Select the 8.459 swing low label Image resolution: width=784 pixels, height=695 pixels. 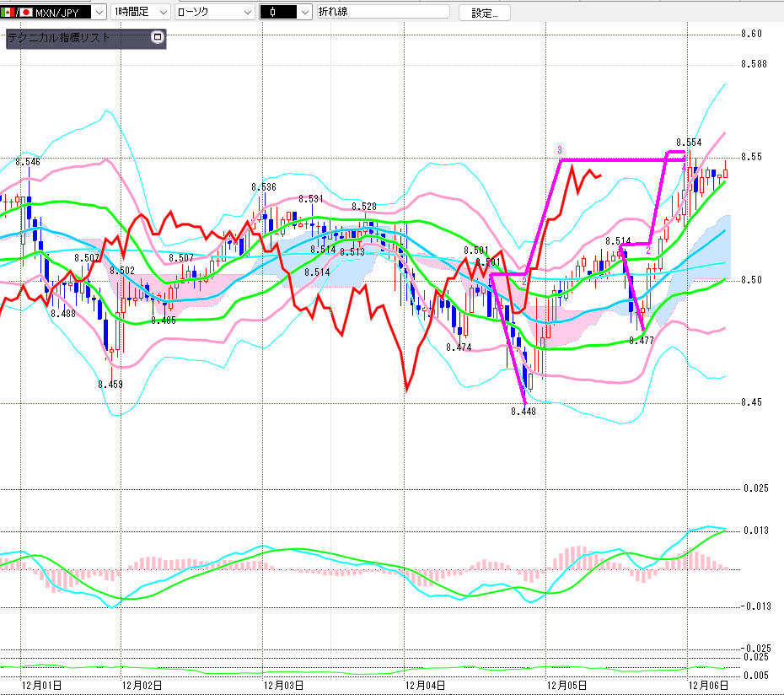110,384
